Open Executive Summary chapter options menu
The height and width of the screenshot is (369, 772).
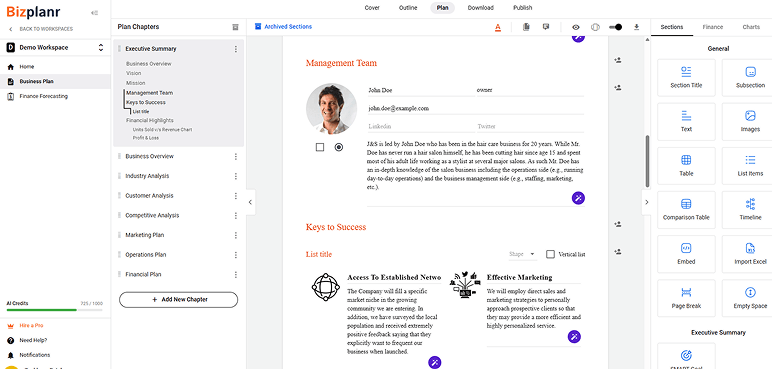click(235, 49)
